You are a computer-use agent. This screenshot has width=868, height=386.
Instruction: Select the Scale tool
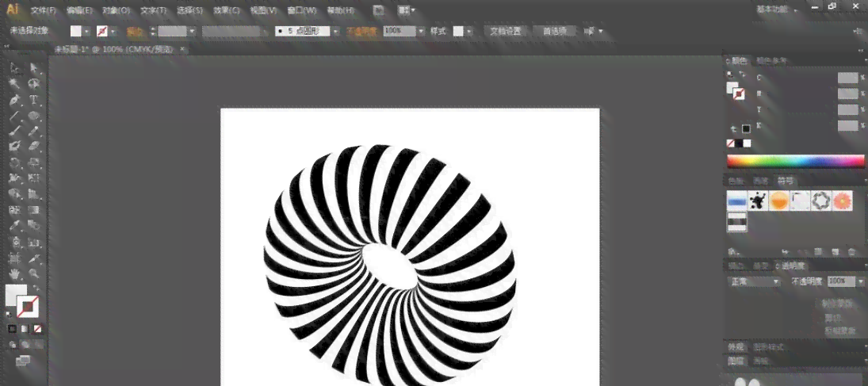(34, 162)
